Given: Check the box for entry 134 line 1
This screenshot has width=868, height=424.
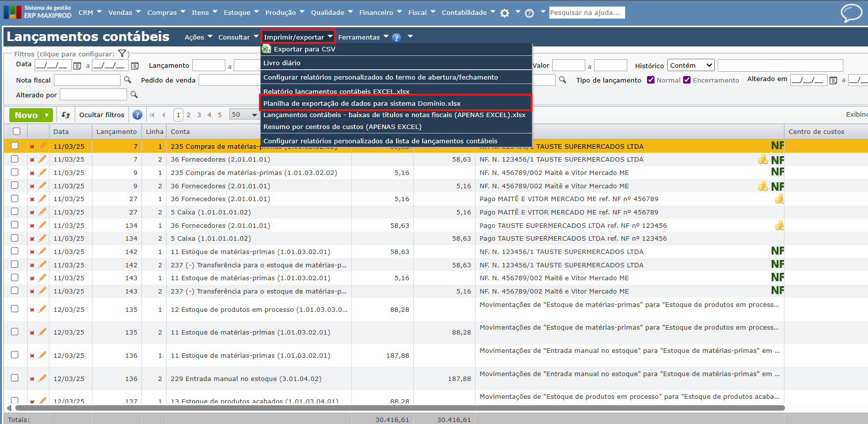Looking at the screenshot, I should (x=14, y=225).
